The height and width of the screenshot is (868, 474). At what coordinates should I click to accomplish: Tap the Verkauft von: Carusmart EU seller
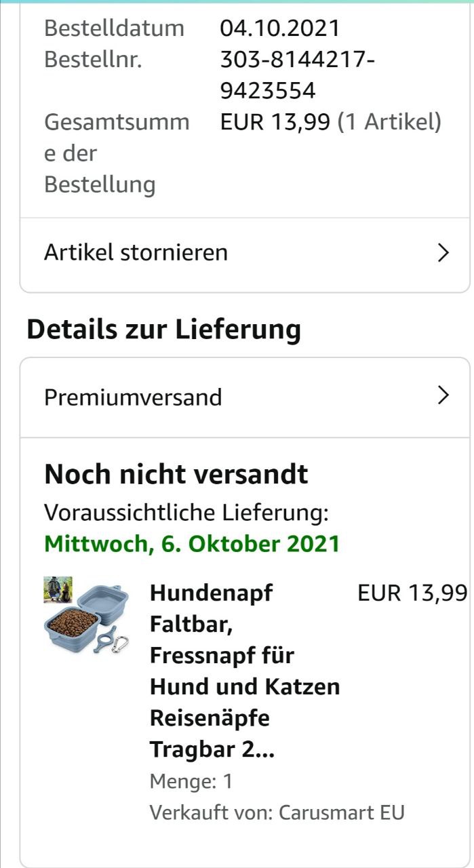277,812
